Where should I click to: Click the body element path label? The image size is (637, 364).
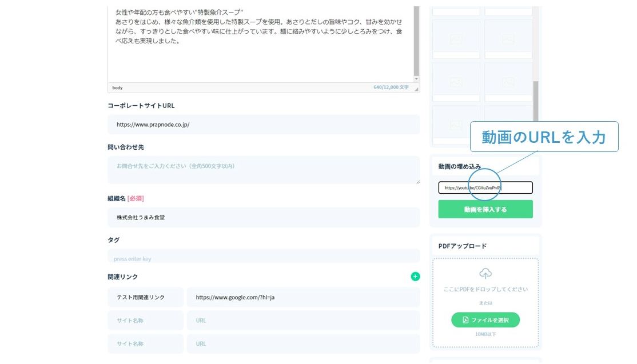pyautogui.click(x=117, y=88)
